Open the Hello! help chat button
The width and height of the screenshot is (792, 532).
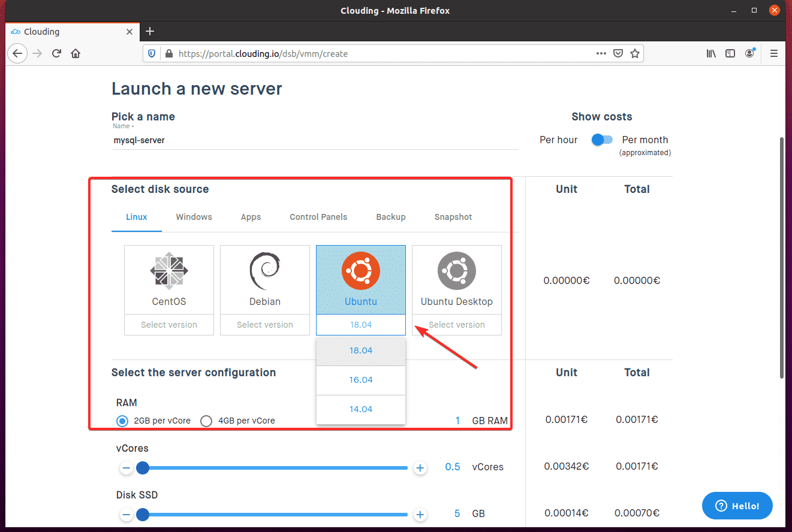(737, 506)
